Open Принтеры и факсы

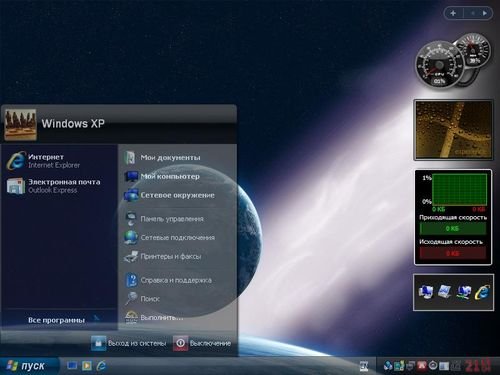click(x=163, y=256)
